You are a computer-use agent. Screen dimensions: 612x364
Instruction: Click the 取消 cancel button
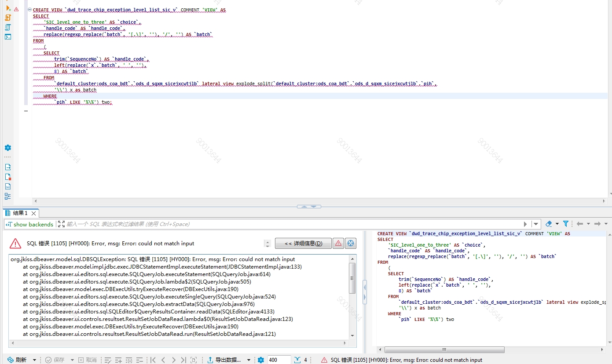tap(87, 360)
